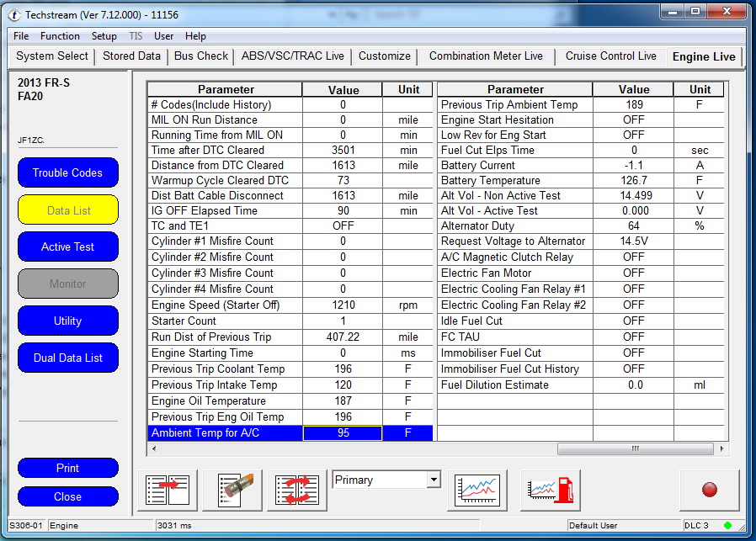Open the File menu

tap(21, 36)
